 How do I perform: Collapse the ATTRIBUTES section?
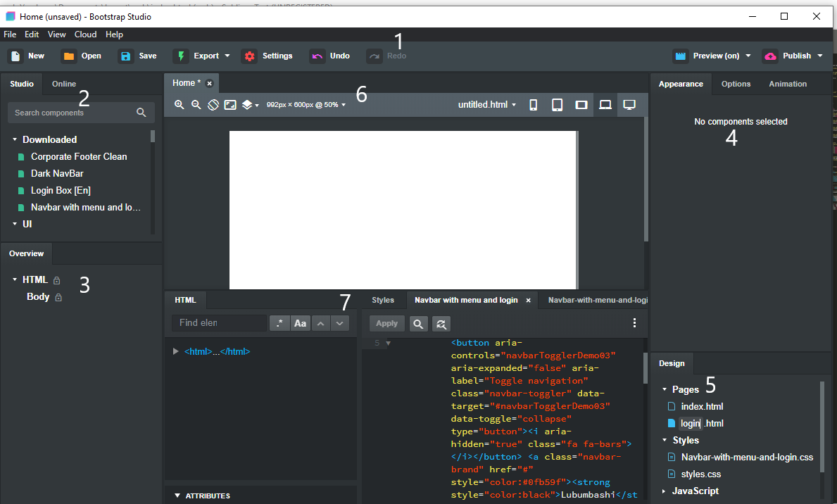tap(178, 496)
